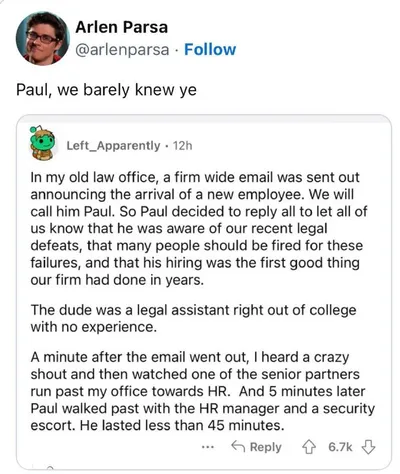Click the green Reddit Snoo avatar
This screenshot has height=474, width=400.
coord(42,143)
